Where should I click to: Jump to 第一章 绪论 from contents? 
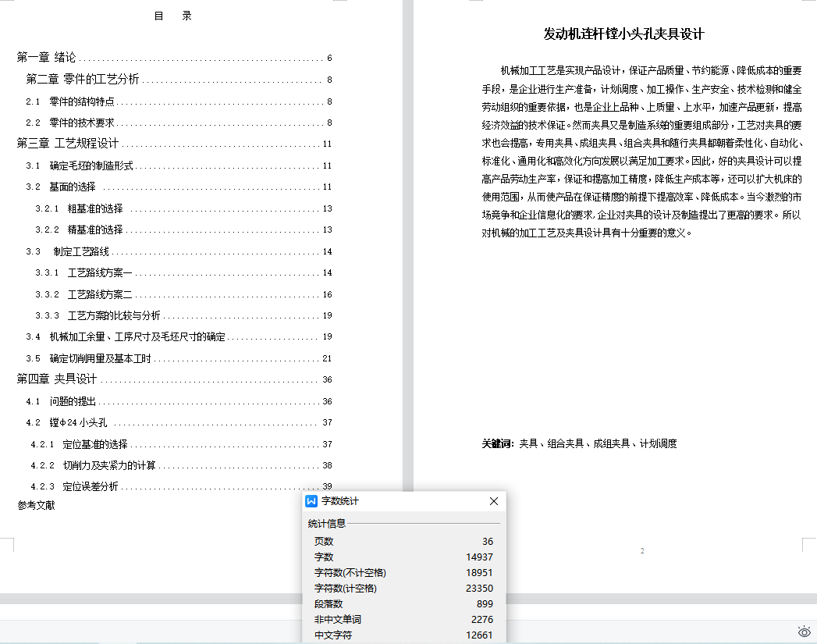[x=47, y=58]
